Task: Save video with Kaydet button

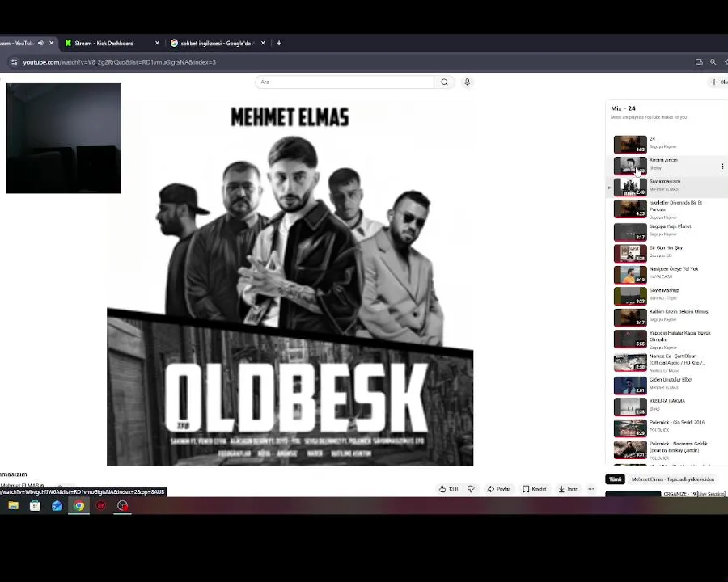Action: click(x=535, y=489)
